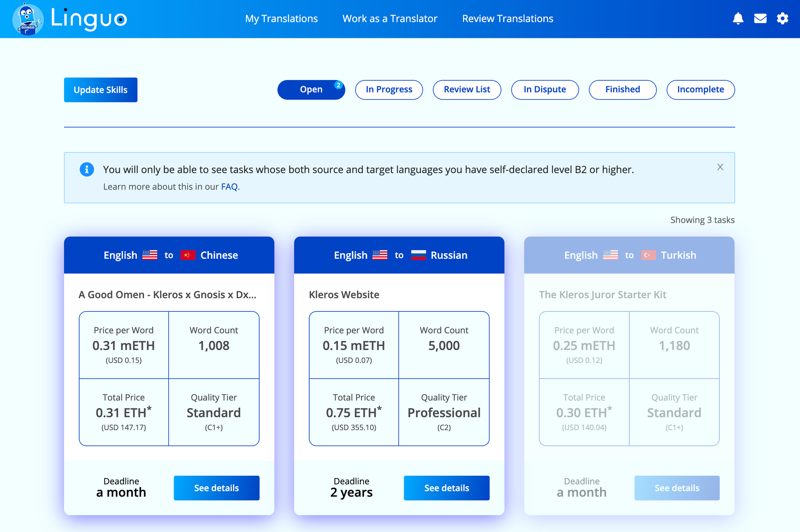
Task: Click the Chinese flag icon
Action: coord(188,255)
